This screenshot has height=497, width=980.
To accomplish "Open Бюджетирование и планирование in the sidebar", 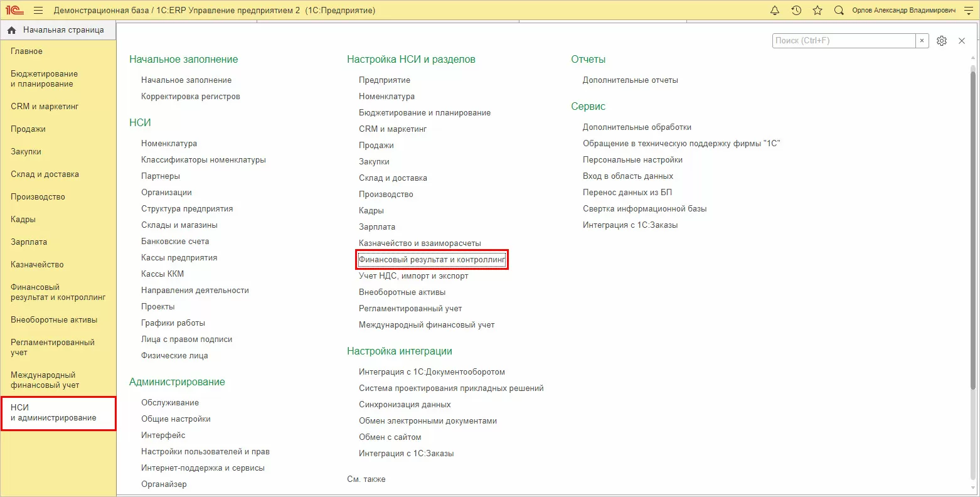I will 45,79.
